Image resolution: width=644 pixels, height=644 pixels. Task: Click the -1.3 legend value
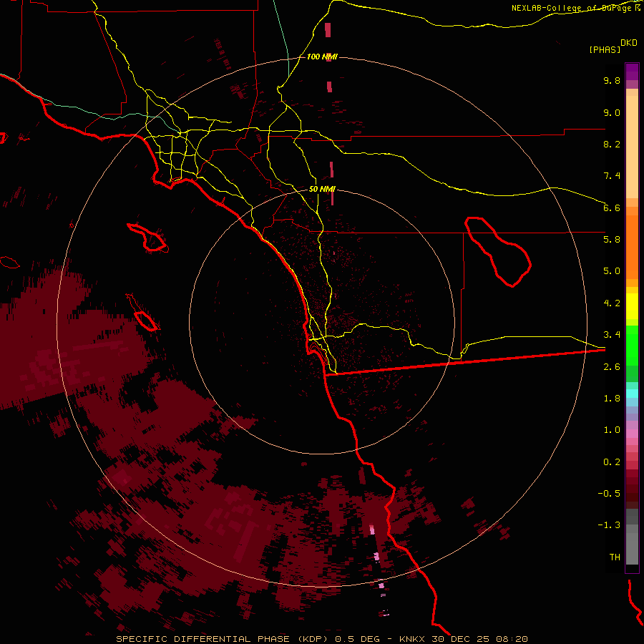coord(609,525)
